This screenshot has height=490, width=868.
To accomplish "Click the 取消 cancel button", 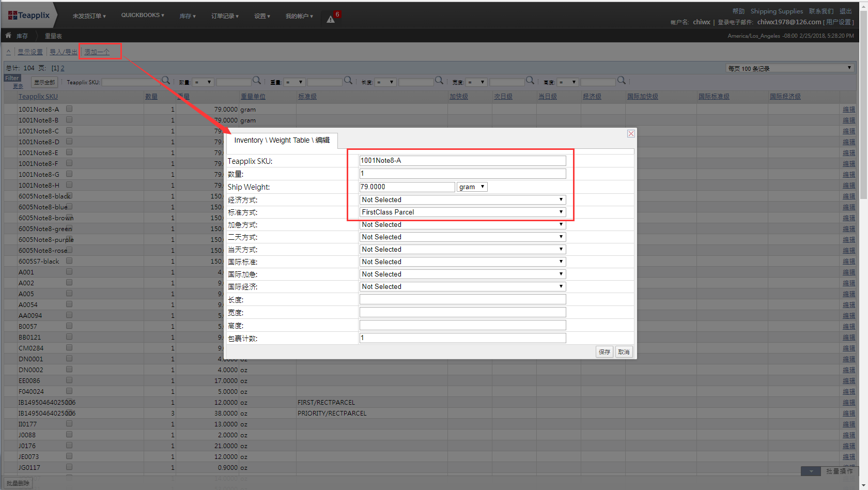I will [x=624, y=352].
